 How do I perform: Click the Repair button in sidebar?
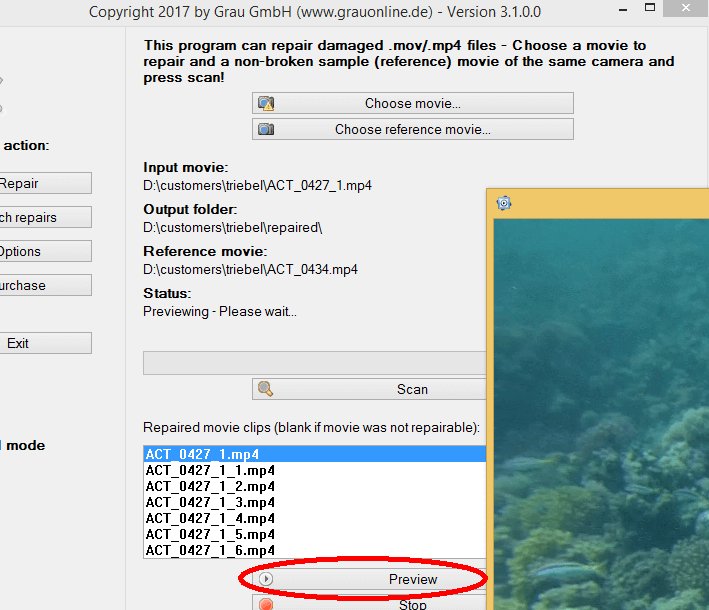45,183
